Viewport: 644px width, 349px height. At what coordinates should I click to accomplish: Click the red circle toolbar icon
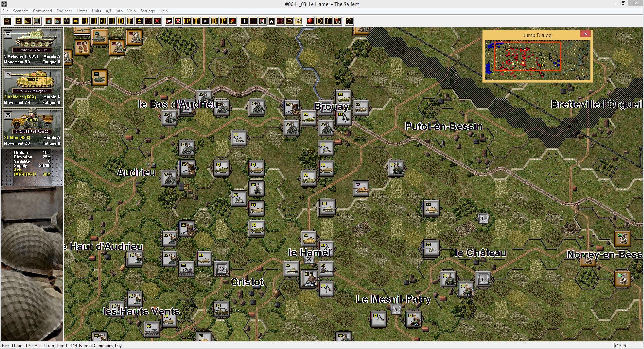(148, 21)
